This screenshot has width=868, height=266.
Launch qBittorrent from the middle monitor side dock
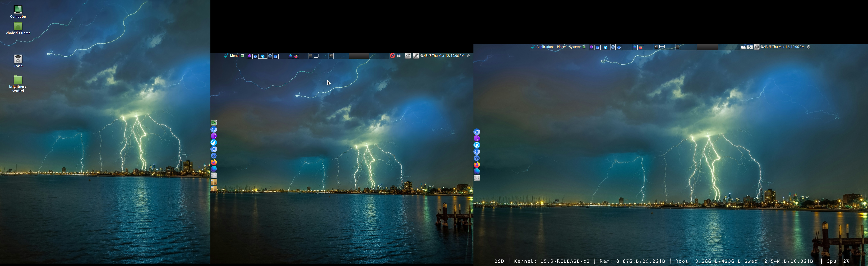[x=214, y=156]
